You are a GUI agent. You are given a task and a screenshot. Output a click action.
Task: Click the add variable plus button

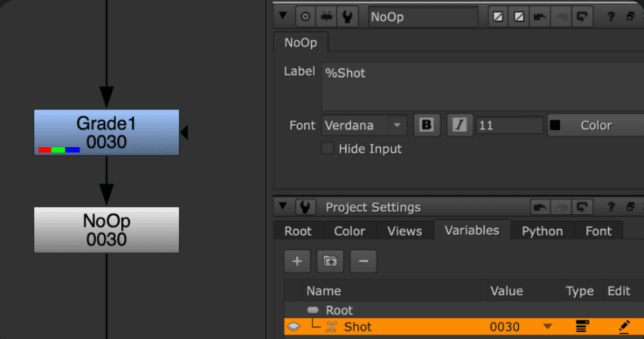click(x=297, y=261)
